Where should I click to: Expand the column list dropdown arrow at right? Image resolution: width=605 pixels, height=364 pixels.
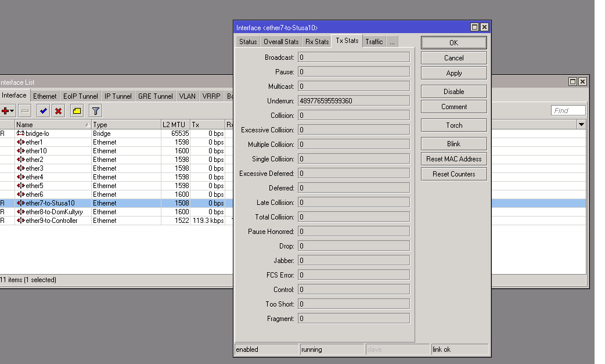point(581,125)
